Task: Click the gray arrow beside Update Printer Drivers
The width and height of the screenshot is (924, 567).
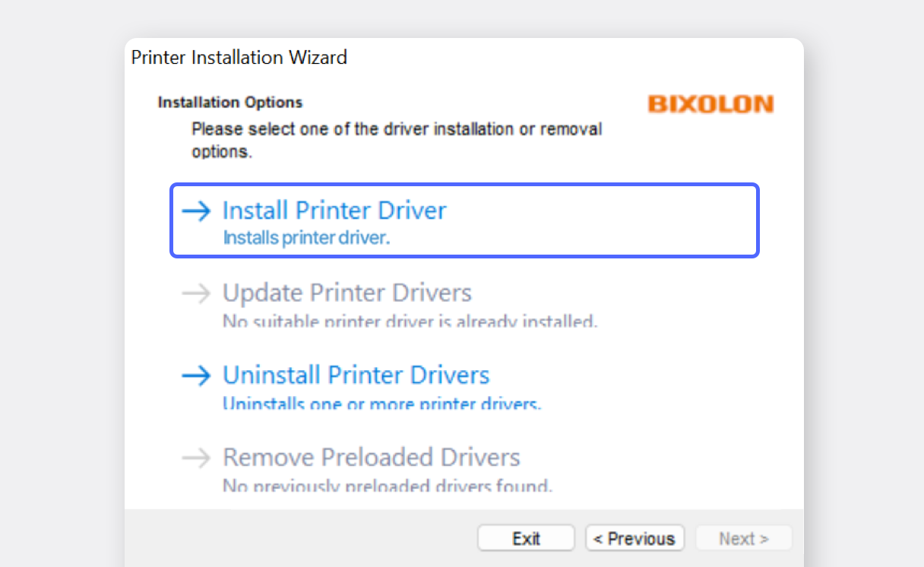Action: pos(196,293)
